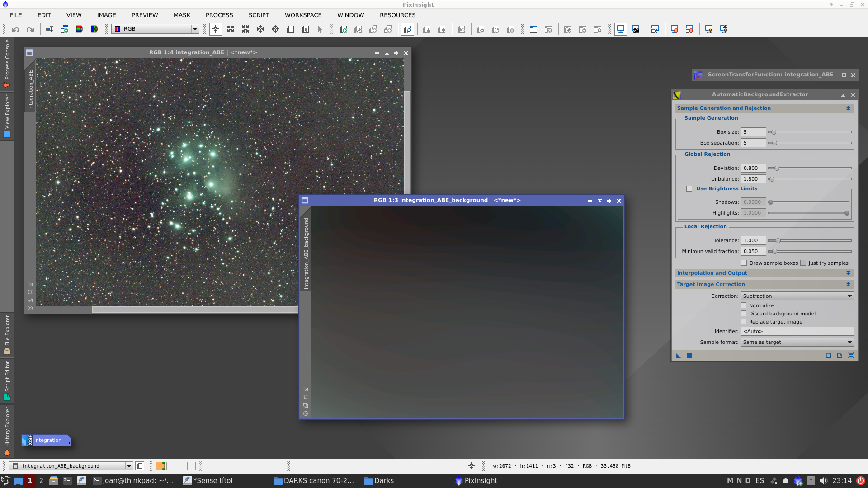Click the Redo arrow in toolbar
Viewport: 868px width, 488px height.
point(30,29)
